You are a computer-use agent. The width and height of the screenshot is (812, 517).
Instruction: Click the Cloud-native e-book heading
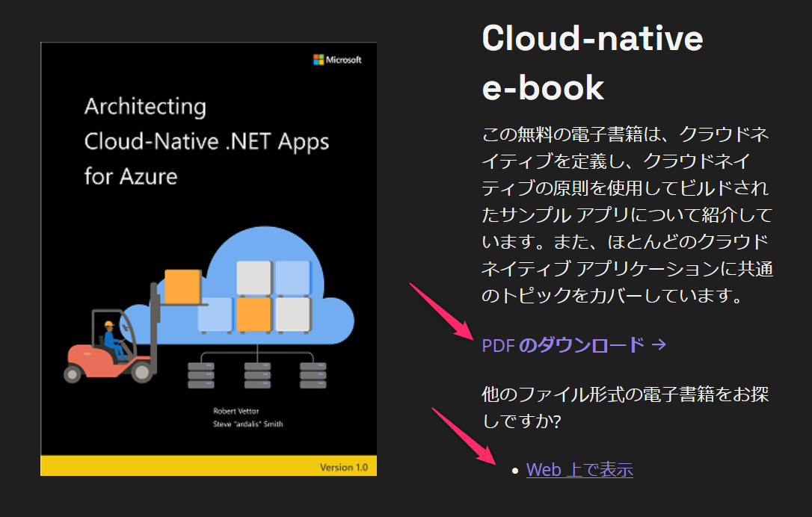tap(592, 63)
